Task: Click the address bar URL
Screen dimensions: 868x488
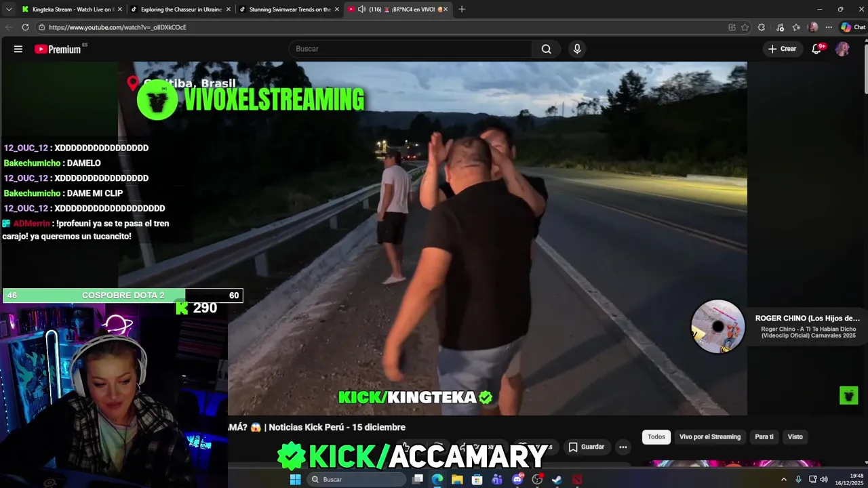Action: tap(117, 27)
